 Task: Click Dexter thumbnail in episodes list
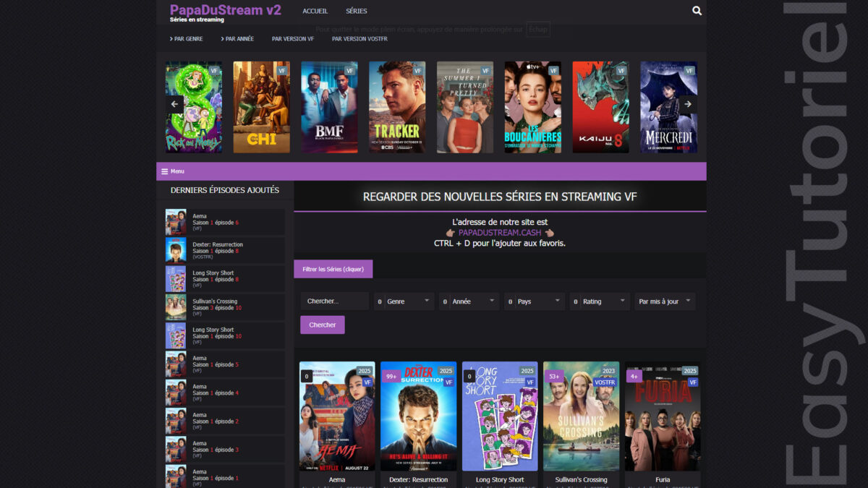pos(176,250)
